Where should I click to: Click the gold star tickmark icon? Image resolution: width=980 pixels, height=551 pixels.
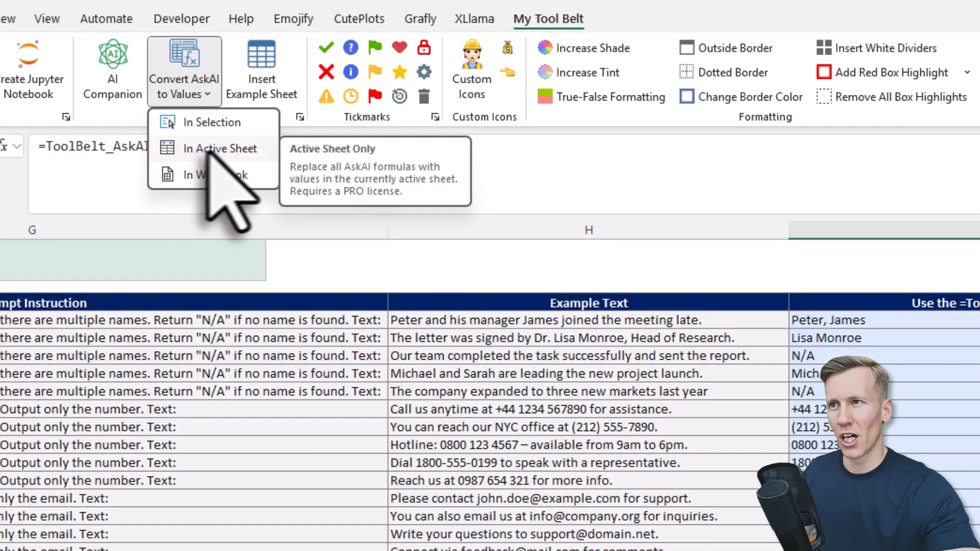399,72
